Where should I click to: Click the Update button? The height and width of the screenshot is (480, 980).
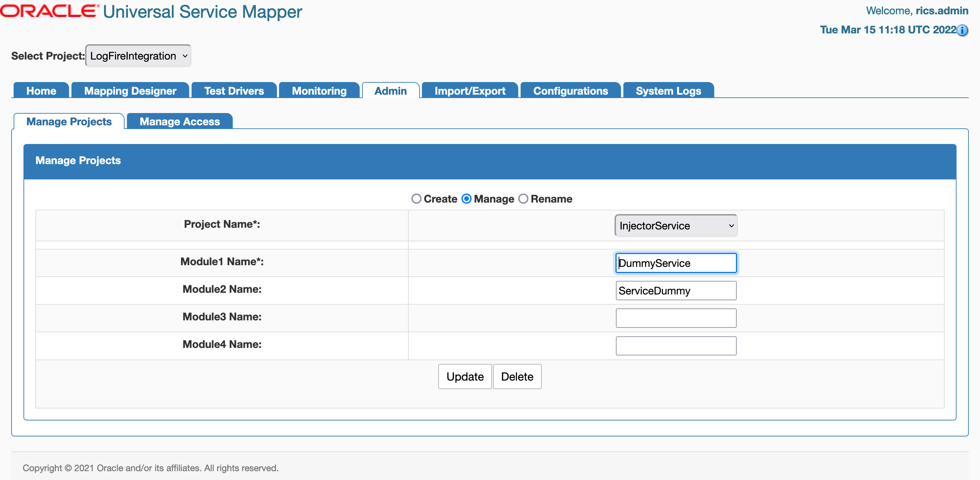point(464,377)
